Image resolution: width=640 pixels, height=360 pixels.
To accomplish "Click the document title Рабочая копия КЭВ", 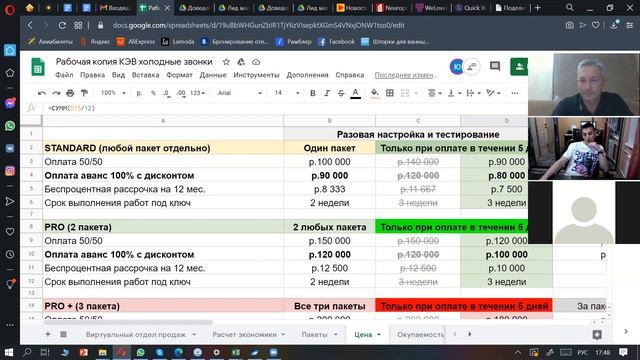I will [134, 62].
